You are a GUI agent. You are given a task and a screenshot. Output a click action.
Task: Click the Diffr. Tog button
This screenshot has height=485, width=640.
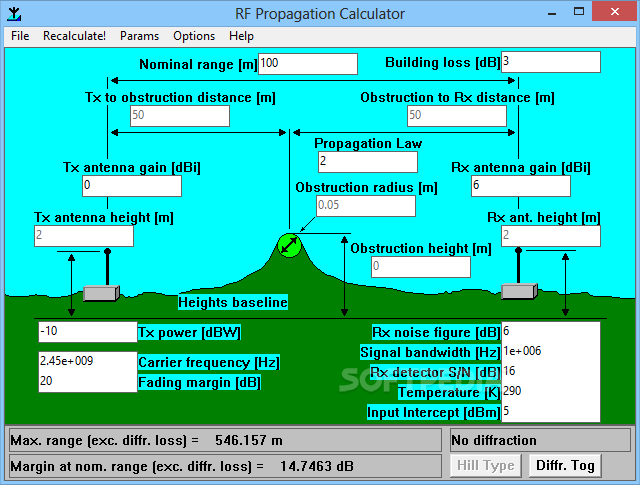(565, 465)
